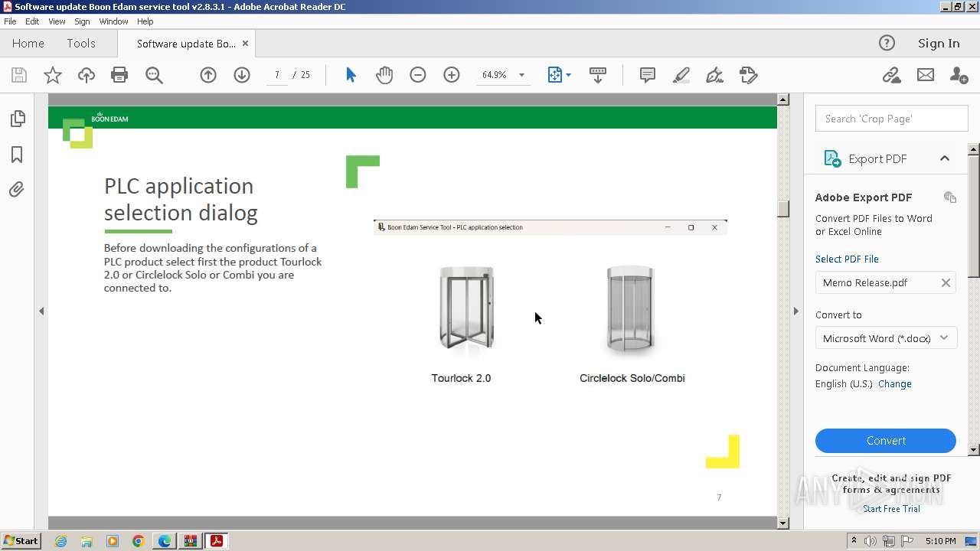Click the taskbar volume speaker icon

[871, 541]
